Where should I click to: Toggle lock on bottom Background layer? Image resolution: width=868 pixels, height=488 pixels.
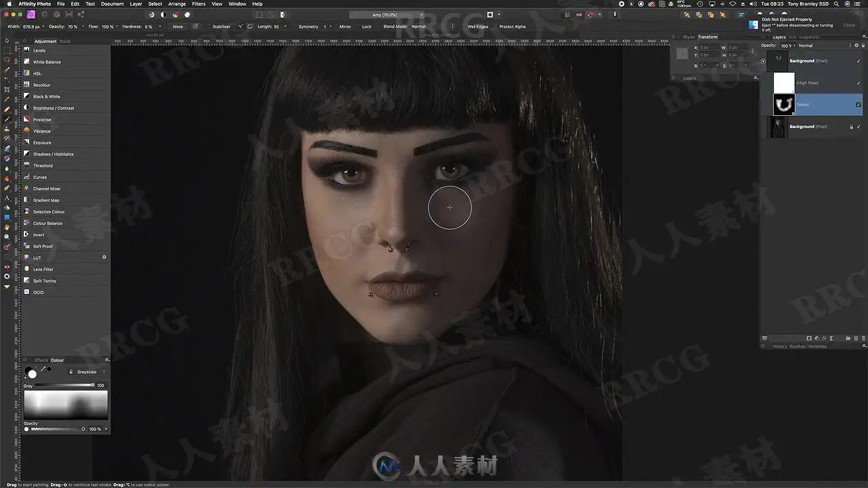click(852, 127)
